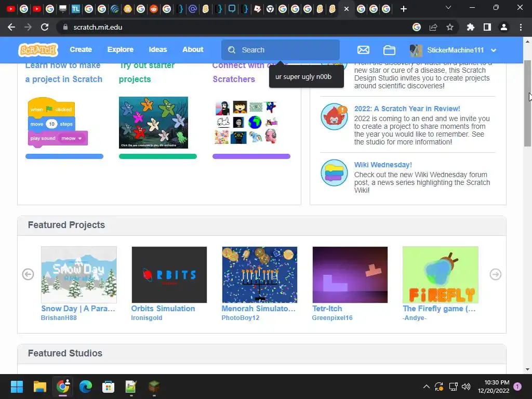Click the search magnifier icon
Viewport: 532px width, 399px height.
click(x=231, y=50)
